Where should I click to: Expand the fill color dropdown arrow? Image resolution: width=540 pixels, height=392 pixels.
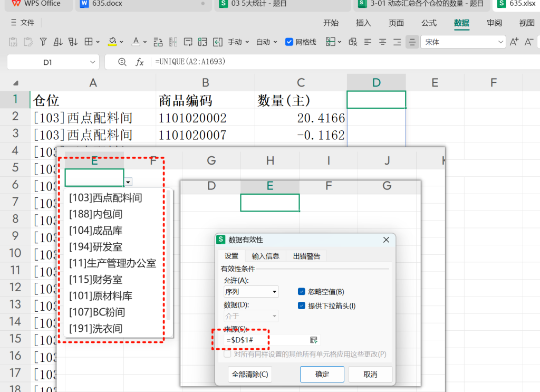tap(121, 42)
